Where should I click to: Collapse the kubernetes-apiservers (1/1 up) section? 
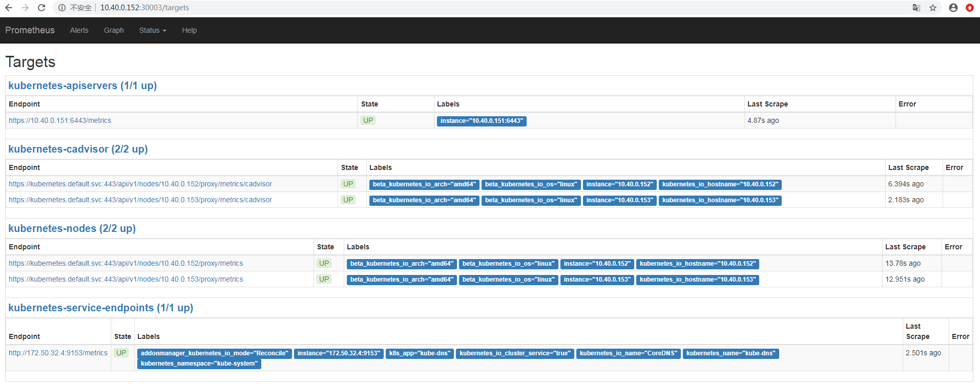(x=82, y=86)
